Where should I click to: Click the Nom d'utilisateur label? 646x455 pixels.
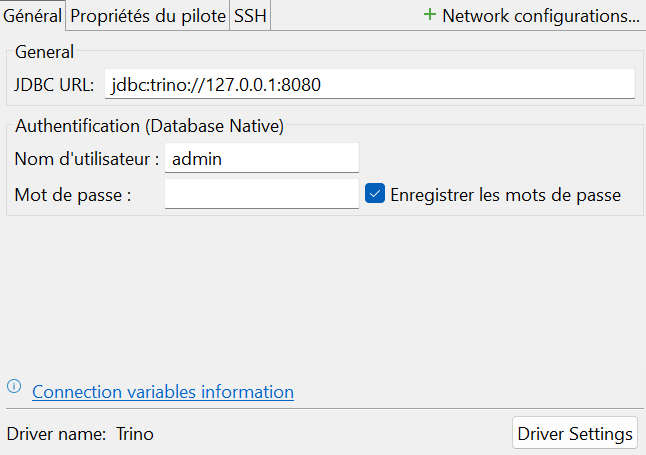click(x=87, y=158)
